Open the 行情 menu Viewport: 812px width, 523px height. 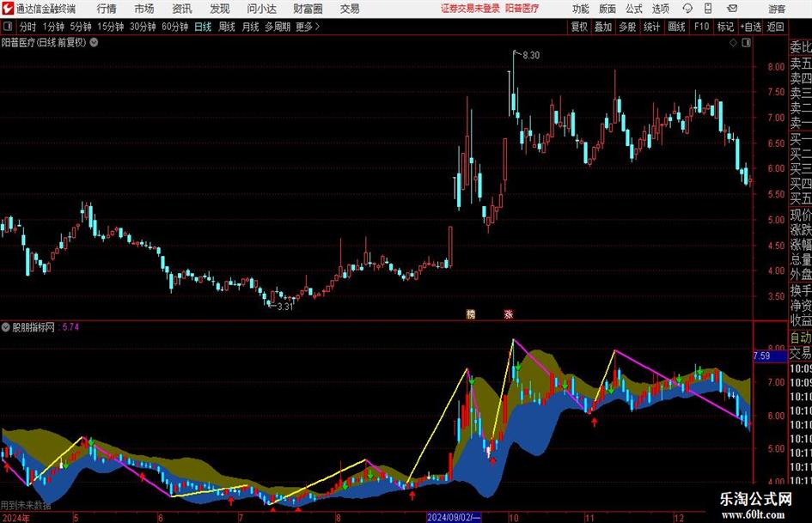coord(107,9)
